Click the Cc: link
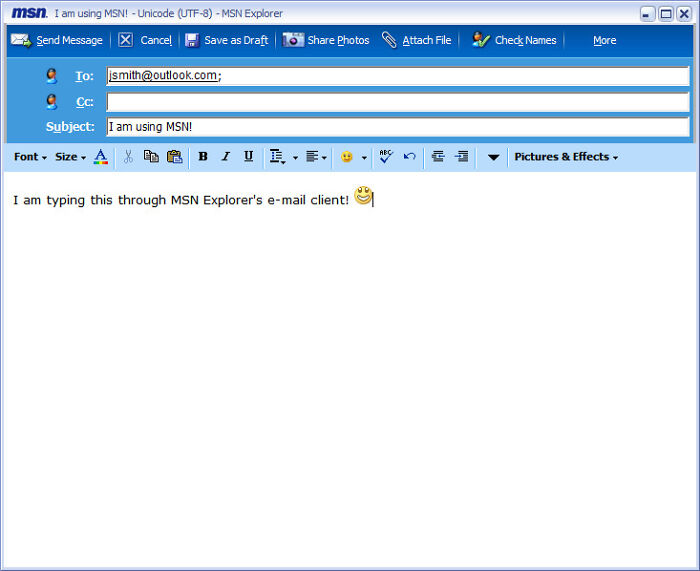The width and height of the screenshot is (700, 571). coord(85,102)
